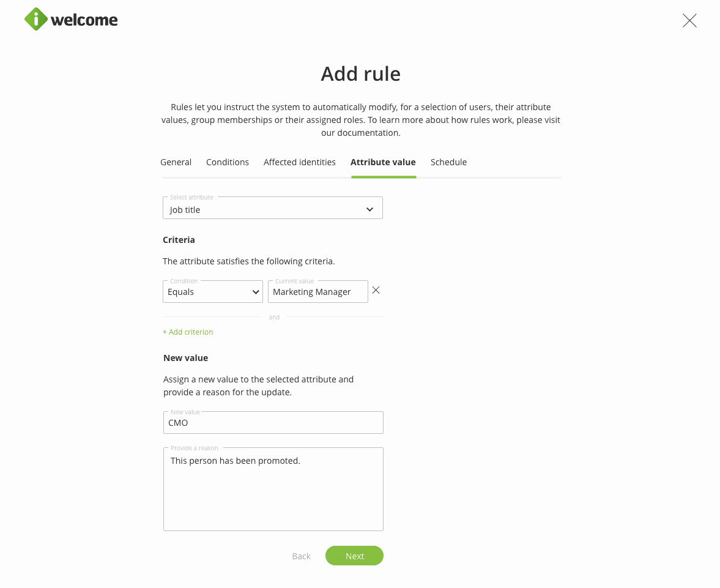Remove the Marketing Manager criterion
This screenshot has width=720, height=588.
click(x=376, y=291)
